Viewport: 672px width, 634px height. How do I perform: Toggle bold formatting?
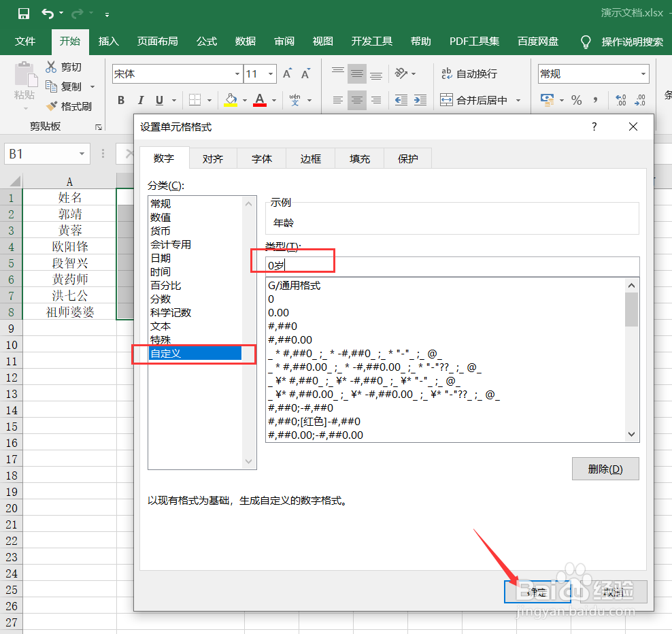pos(120,99)
